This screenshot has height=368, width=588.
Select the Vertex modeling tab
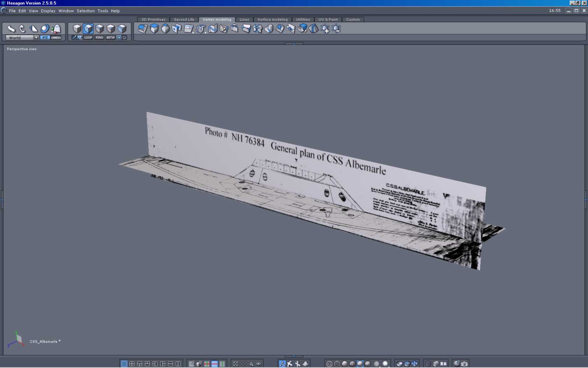[x=217, y=20]
